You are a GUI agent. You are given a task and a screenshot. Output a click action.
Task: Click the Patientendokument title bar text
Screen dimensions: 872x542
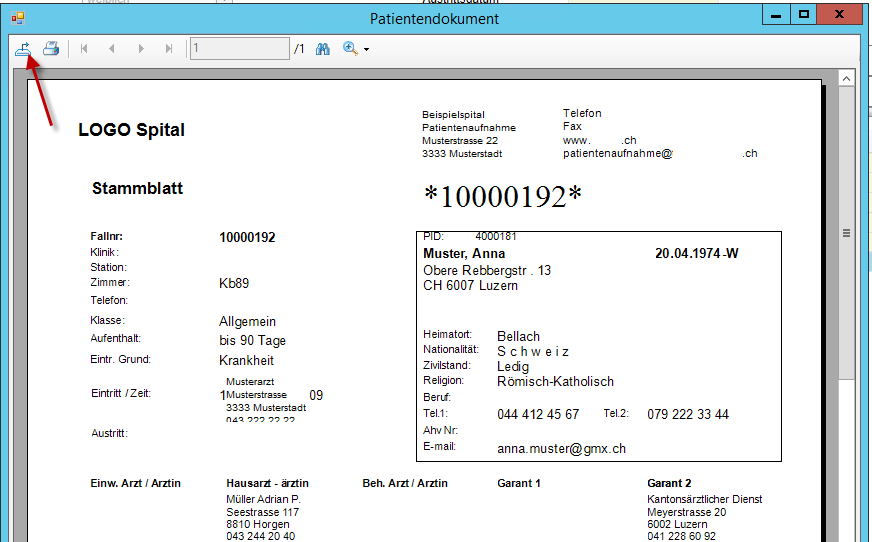tap(434, 18)
